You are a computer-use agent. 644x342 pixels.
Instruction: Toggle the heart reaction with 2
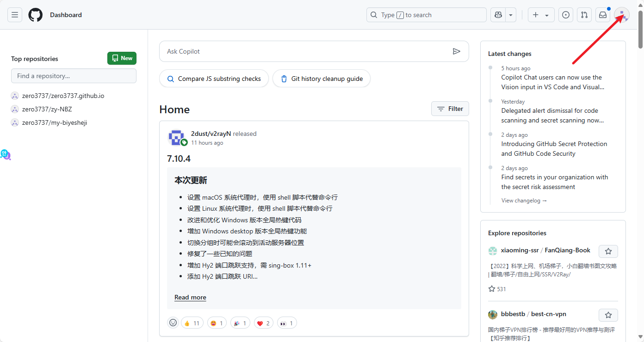264,323
